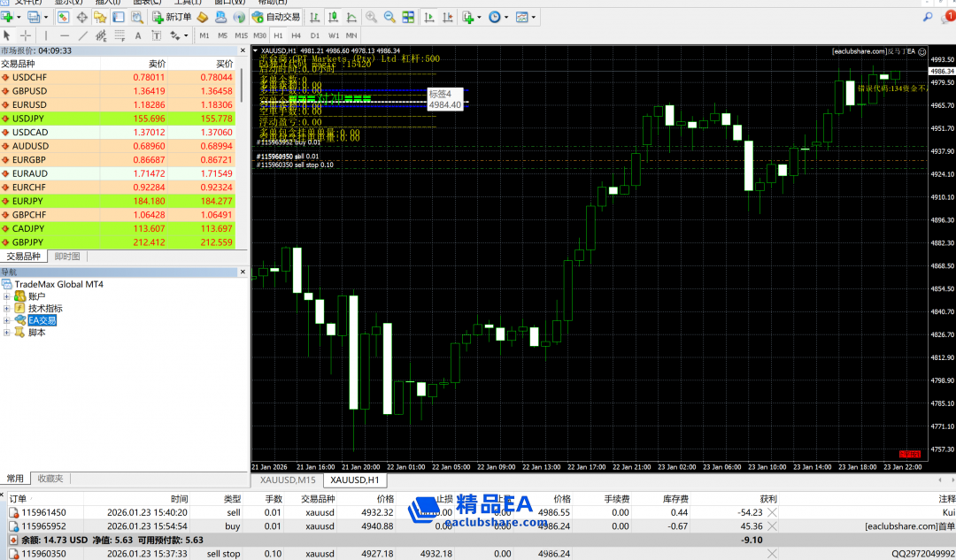This screenshot has width=956, height=560.
Task: Click the 标签4 label on the chart
Action: (440, 94)
